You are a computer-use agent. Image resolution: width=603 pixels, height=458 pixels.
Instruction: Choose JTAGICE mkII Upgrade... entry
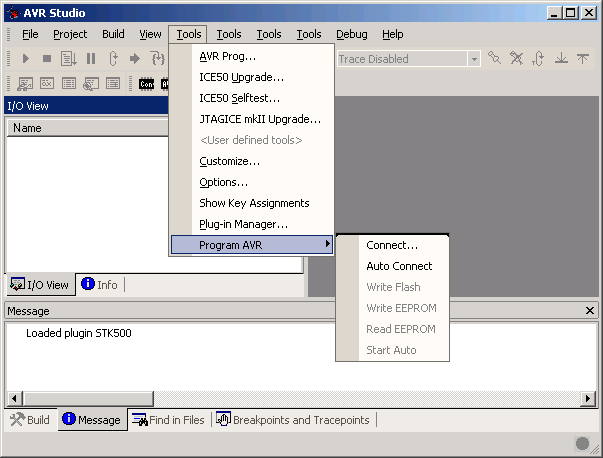click(x=252, y=119)
